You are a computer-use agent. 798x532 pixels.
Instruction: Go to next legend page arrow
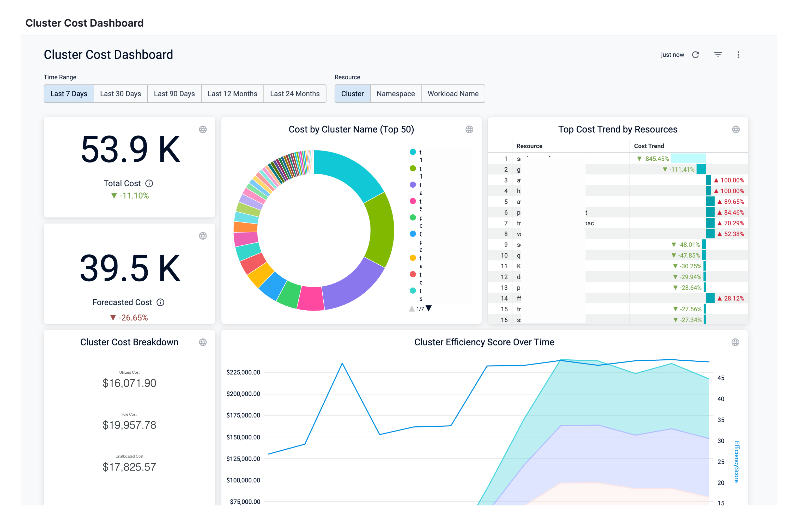click(429, 309)
